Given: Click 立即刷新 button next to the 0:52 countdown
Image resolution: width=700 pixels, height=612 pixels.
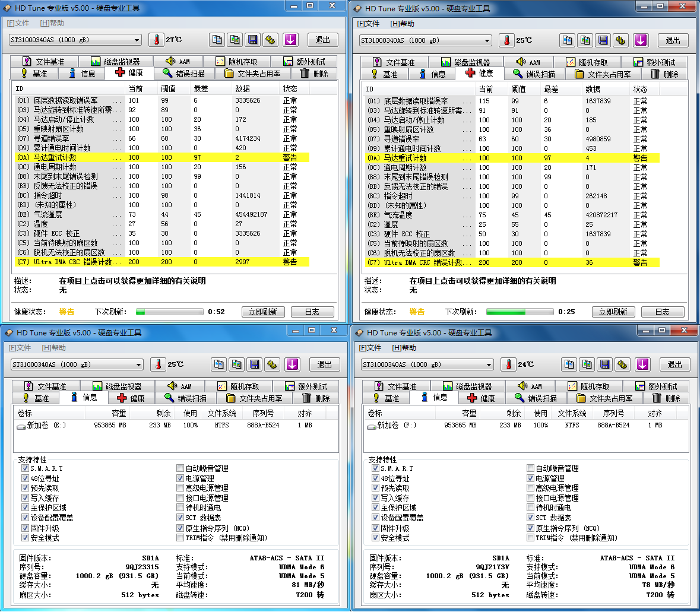Looking at the screenshot, I should [263, 312].
